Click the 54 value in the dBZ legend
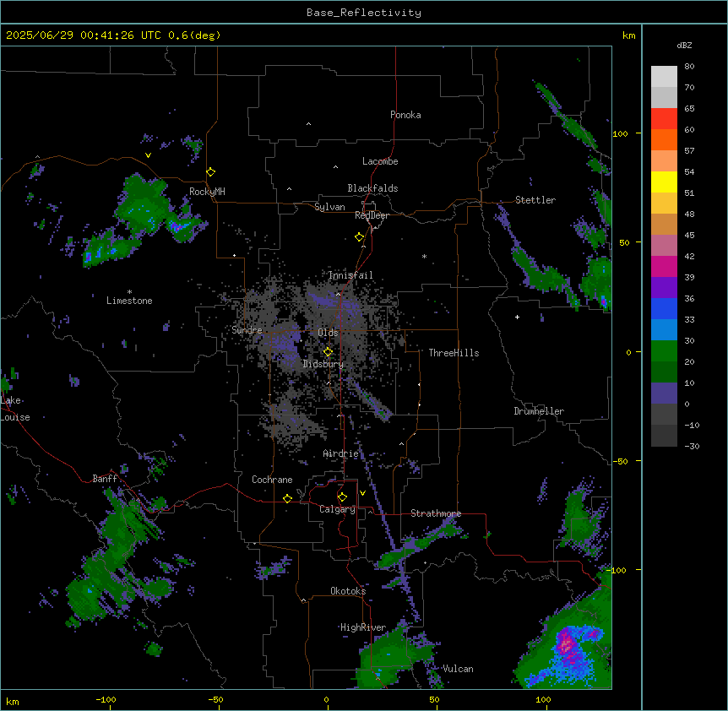The height and width of the screenshot is (711, 728). coord(689,171)
